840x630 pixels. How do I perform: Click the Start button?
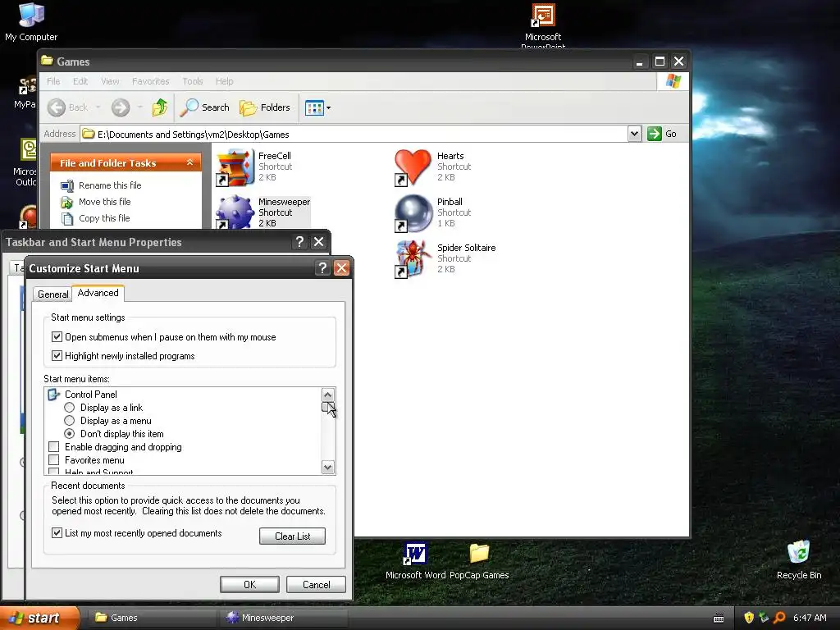(39, 618)
